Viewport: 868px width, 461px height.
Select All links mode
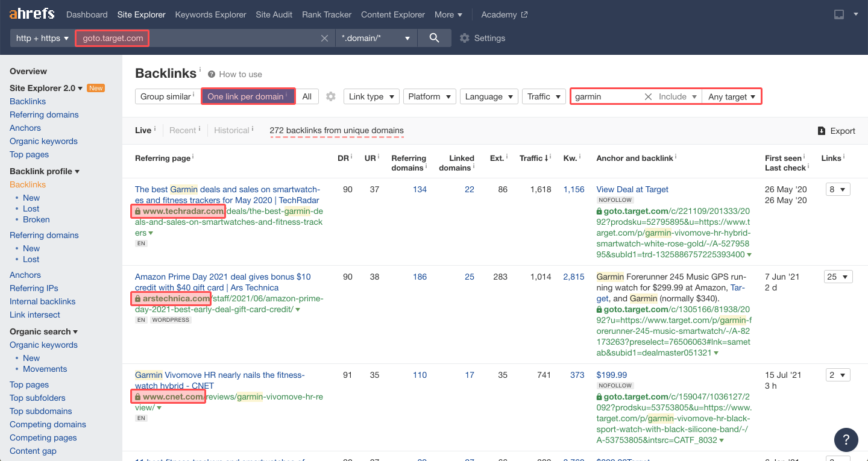(x=307, y=96)
